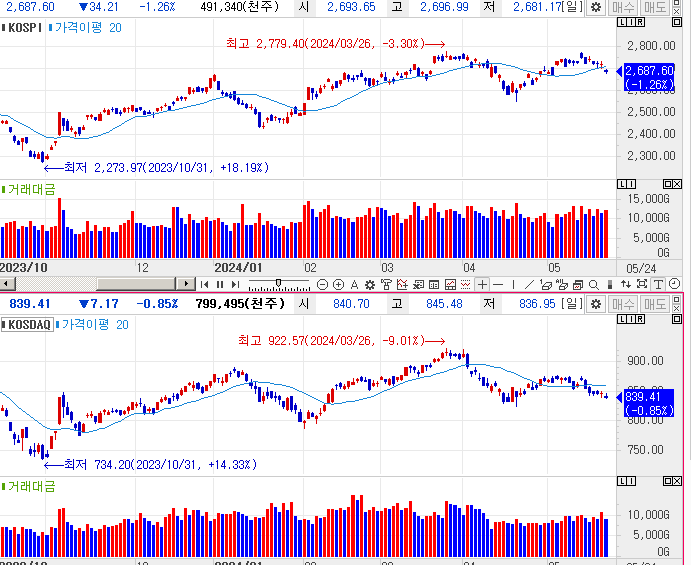The image size is (691, 565).
Task: Select the vertical line drawing tool
Action: (x=513, y=285)
